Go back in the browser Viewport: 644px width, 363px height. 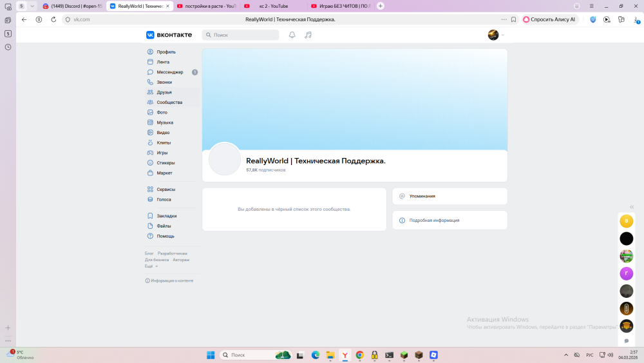pyautogui.click(x=24, y=19)
